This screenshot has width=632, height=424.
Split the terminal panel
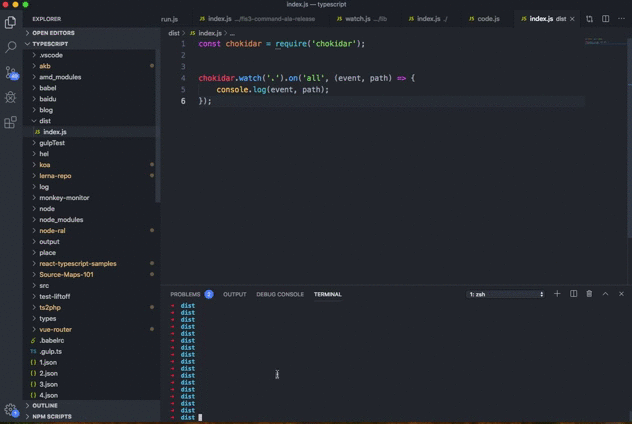coord(574,294)
